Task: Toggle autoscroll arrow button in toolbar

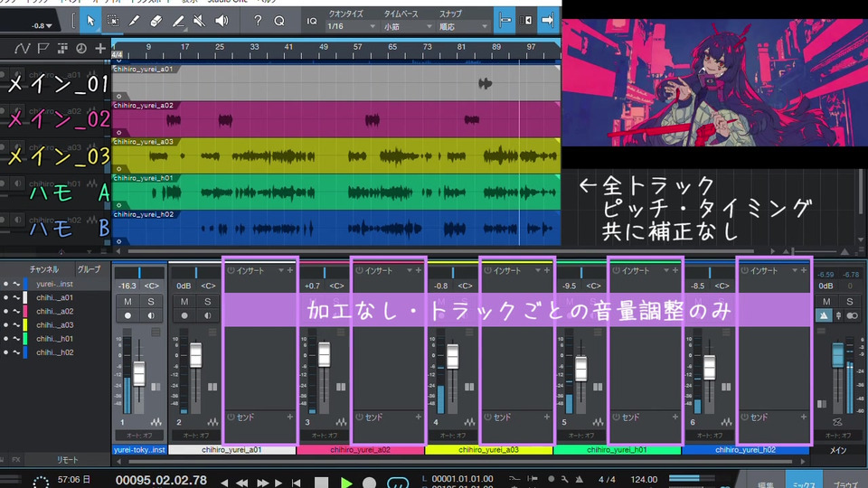Action: (x=548, y=21)
